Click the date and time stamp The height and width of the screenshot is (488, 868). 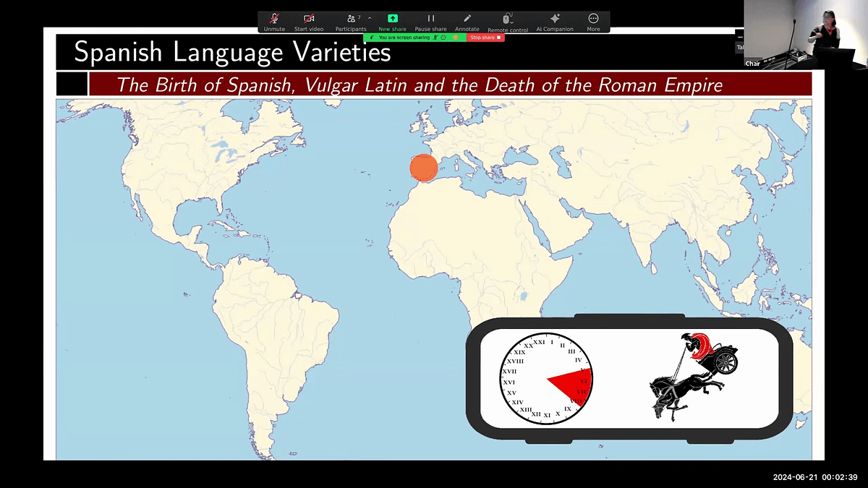point(814,477)
